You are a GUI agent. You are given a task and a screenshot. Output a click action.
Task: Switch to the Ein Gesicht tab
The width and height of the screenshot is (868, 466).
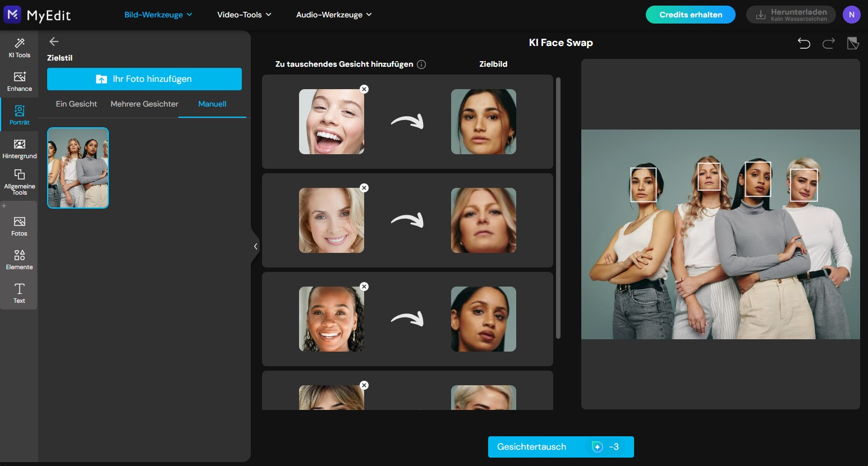(76, 104)
